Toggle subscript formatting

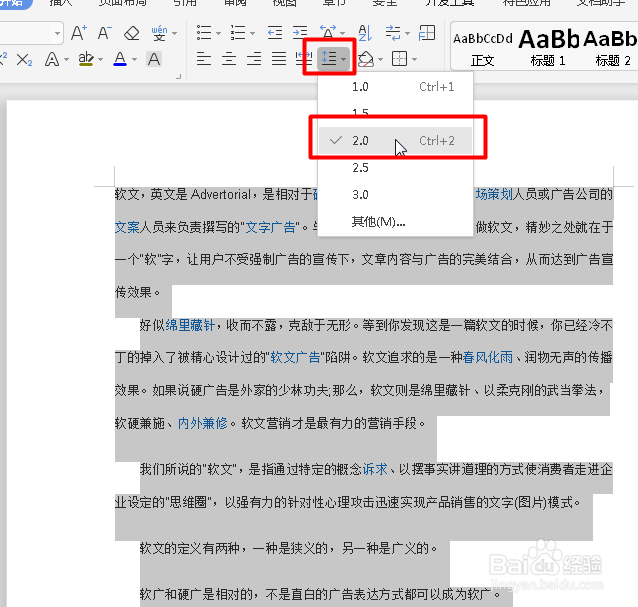point(24,60)
